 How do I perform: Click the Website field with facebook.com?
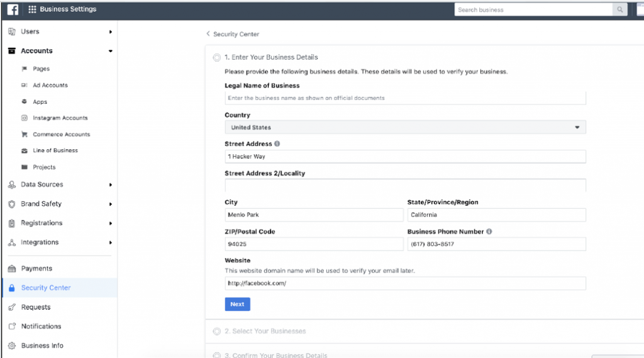[x=406, y=283]
